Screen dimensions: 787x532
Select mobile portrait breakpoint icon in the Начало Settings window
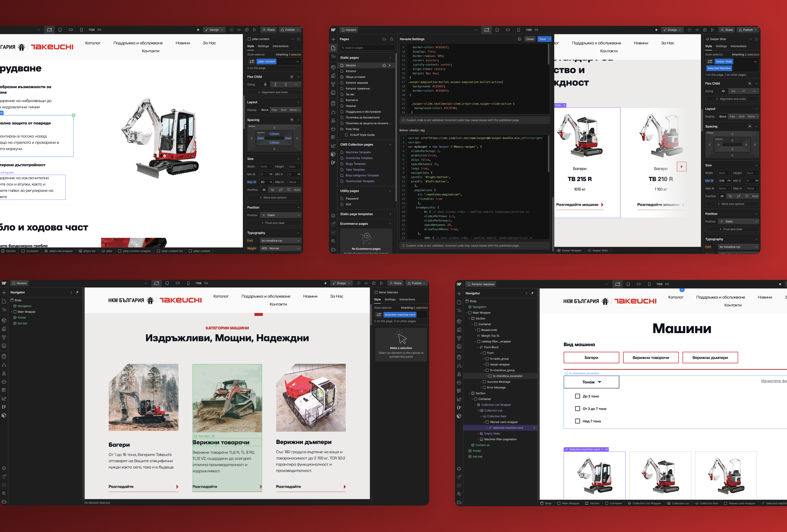tap(518, 30)
